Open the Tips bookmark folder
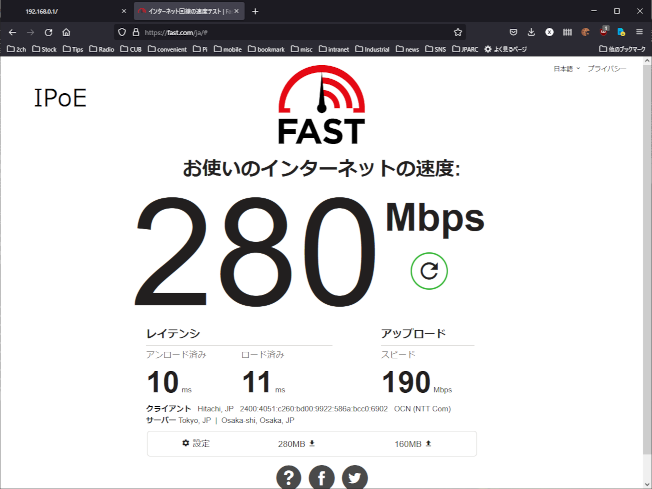 [x=73, y=49]
